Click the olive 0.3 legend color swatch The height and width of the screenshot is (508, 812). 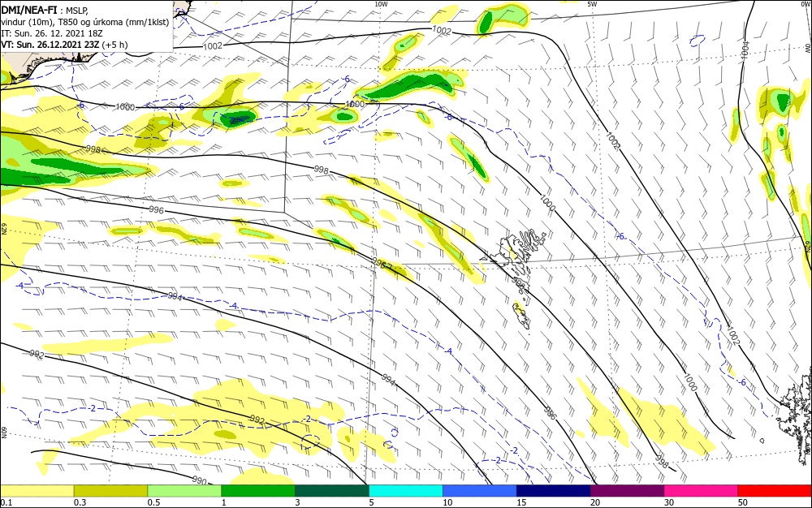[110, 491]
